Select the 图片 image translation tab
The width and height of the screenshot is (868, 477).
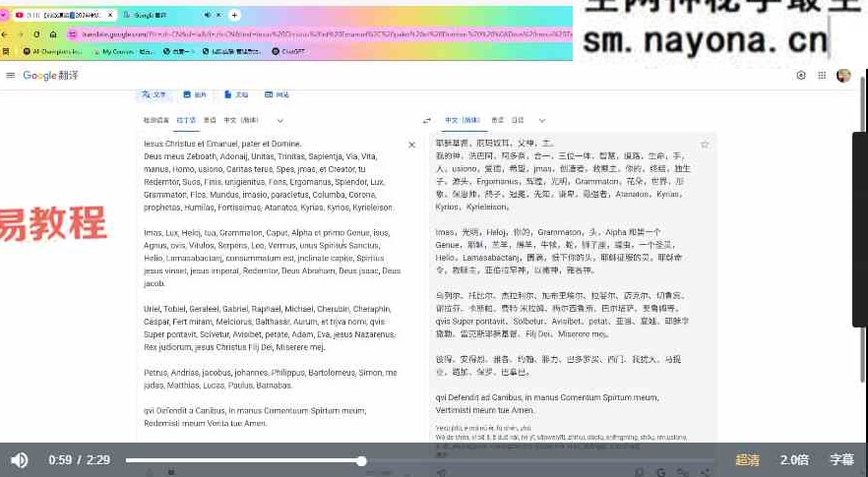[x=195, y=94]
